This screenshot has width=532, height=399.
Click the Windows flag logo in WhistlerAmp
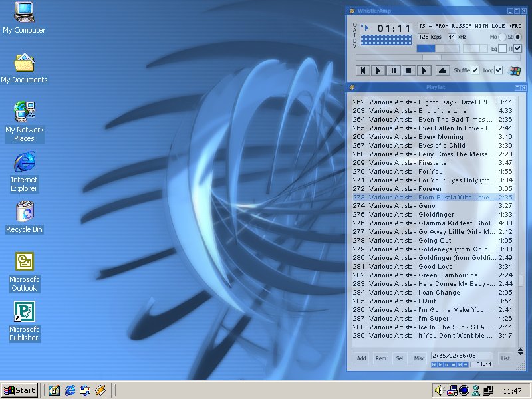tap(515, 70)
